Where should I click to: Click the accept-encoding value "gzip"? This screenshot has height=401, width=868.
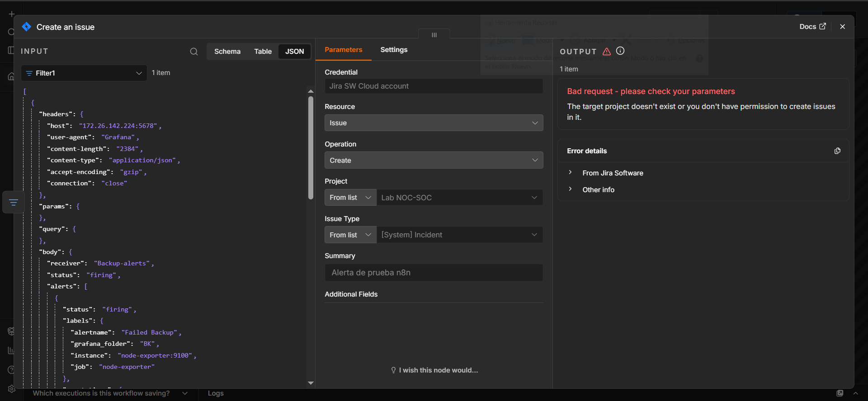click(x=131, y=172)
